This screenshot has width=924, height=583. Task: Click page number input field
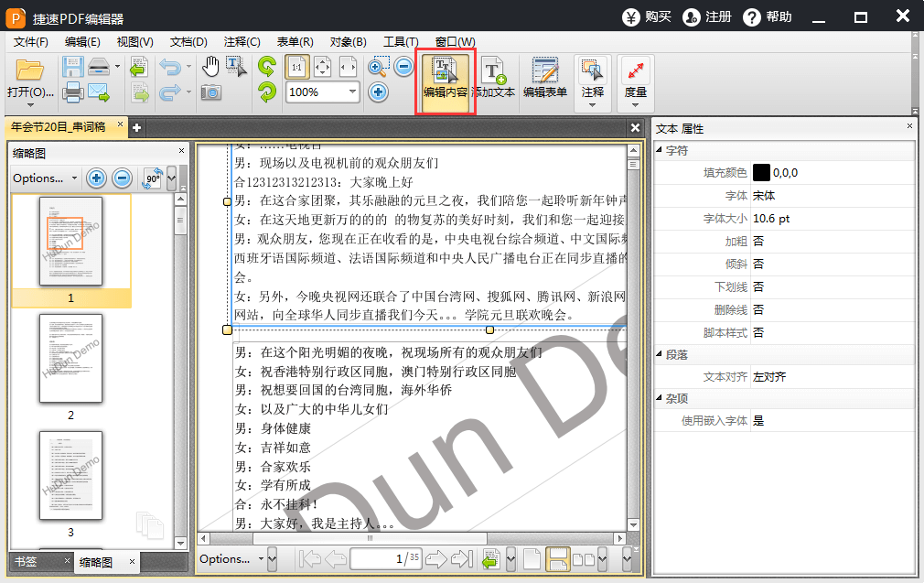(386, 558)
